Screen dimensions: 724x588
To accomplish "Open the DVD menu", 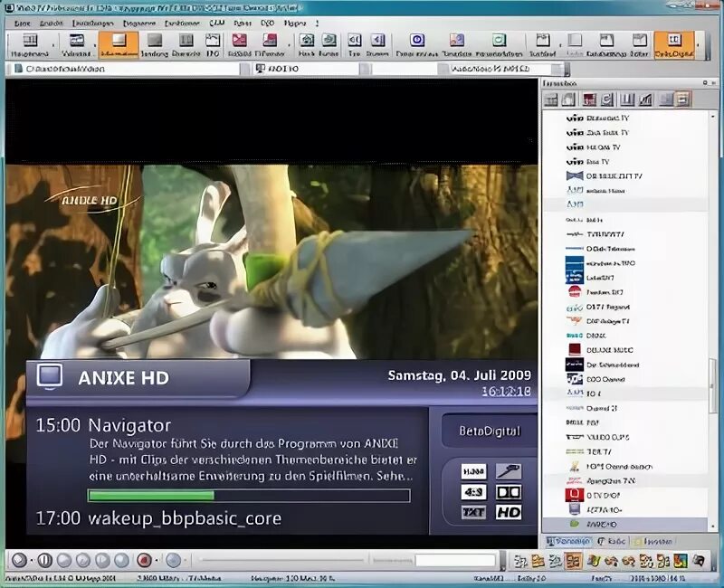I will coord(267,24).
